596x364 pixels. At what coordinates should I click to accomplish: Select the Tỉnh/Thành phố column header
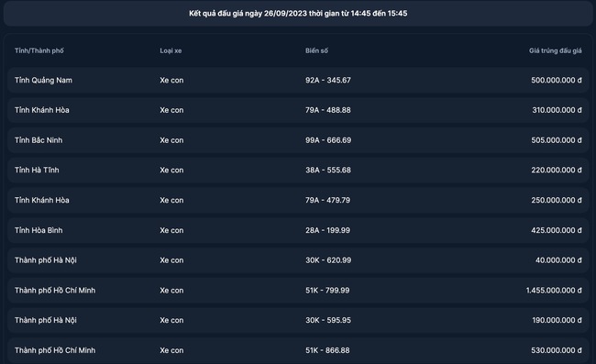[39, 50]
